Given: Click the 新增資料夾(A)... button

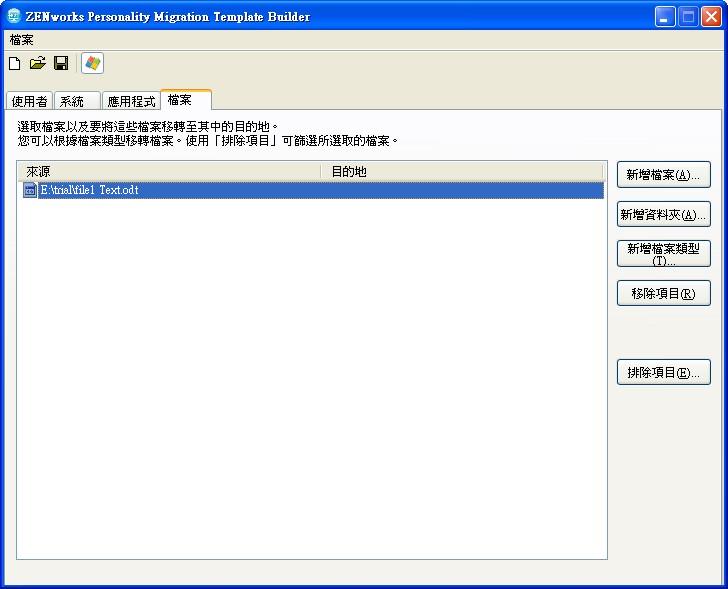Looking at the screenshot, I should click(663, 214).
